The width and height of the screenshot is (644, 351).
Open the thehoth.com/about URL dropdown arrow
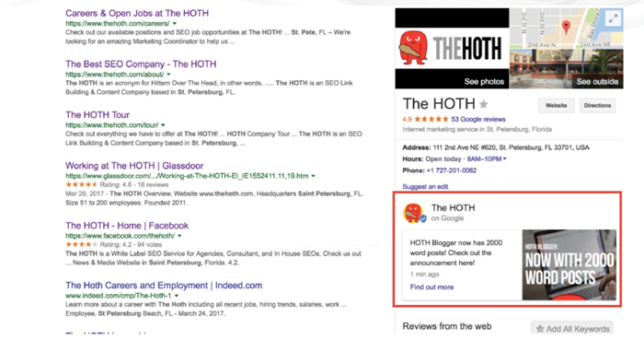168,75
